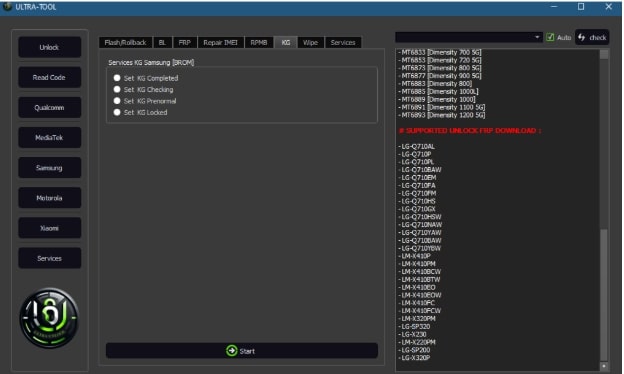Click the MT6833 Dimensity 700 5G line

(x=440, y=53)
